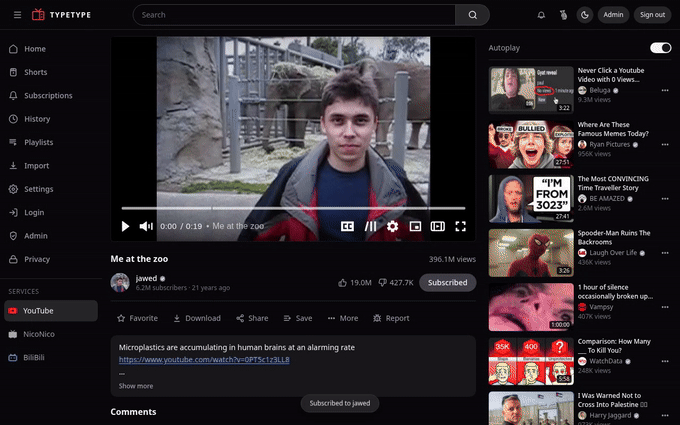680x425 pixels.
Task: Click the icon next to the bell
Action: [x=563, y=15]
